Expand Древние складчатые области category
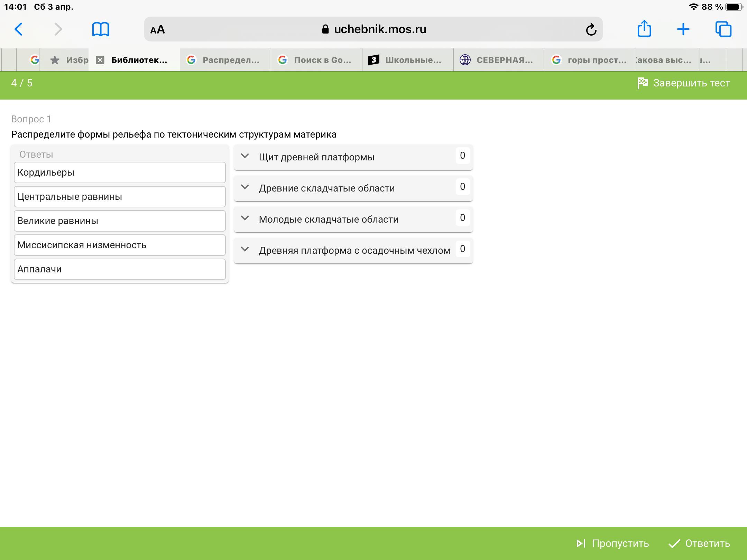The width and height of the screenshot is (747, 560). point(245,187)
